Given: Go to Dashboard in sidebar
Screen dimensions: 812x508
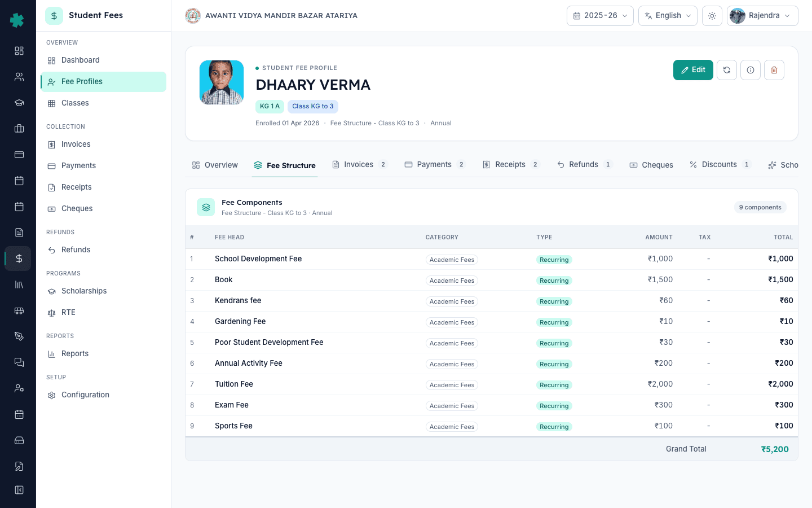Looking at the screenshot, I should click(x=103, y=60).
